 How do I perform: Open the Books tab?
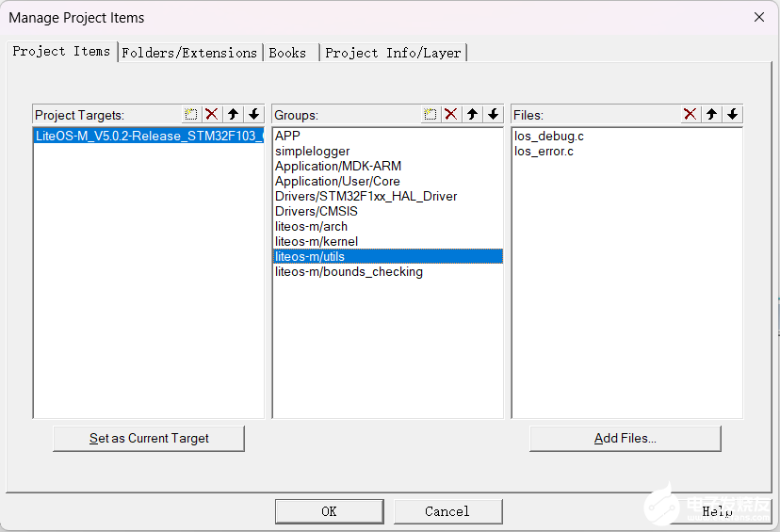(290, 53)
